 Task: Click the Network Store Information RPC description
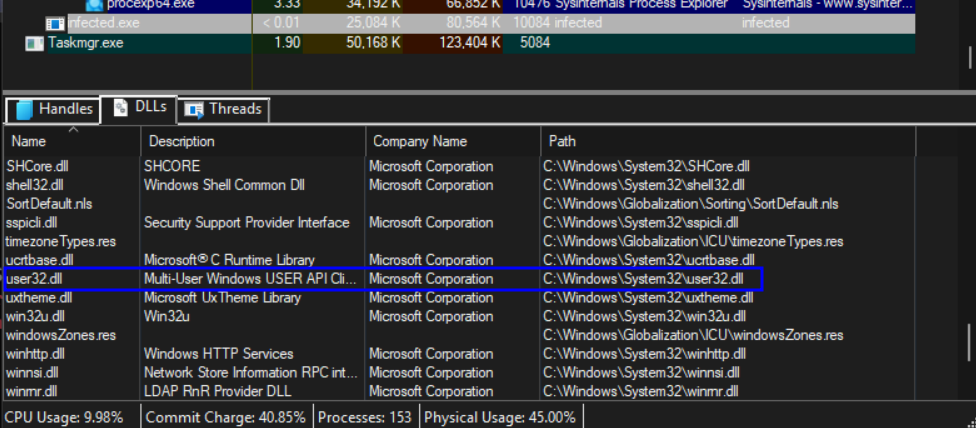(x=251, y=373)
